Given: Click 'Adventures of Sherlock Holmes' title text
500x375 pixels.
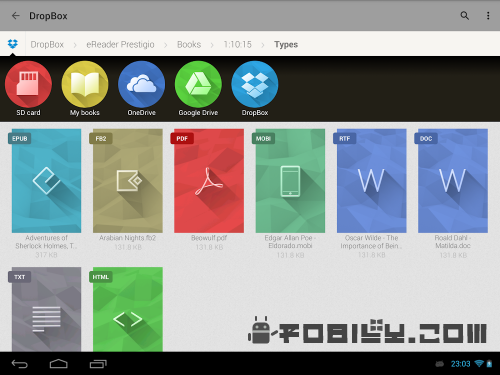Looking at the screenshot, I should [x=46, y=242].
